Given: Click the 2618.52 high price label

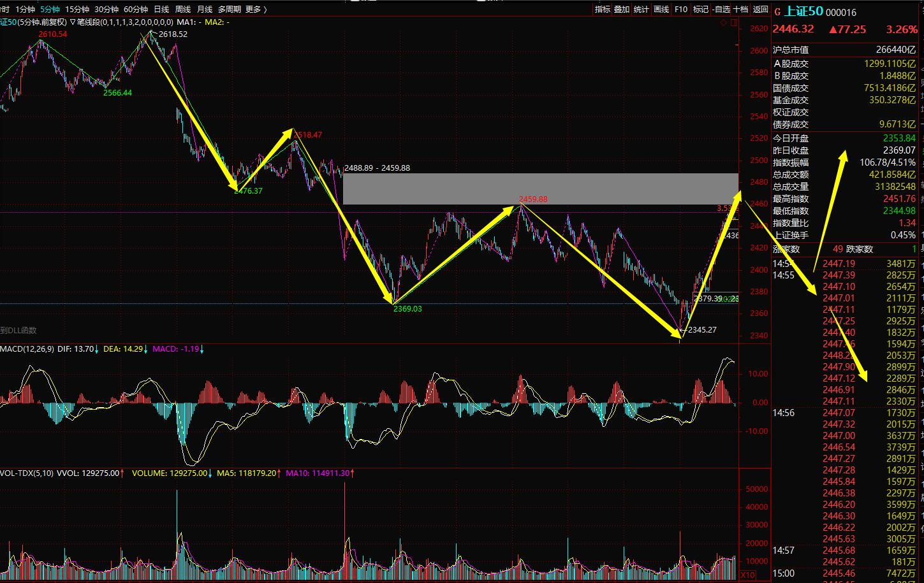Looking at the screenshot, I should point(173,34).
